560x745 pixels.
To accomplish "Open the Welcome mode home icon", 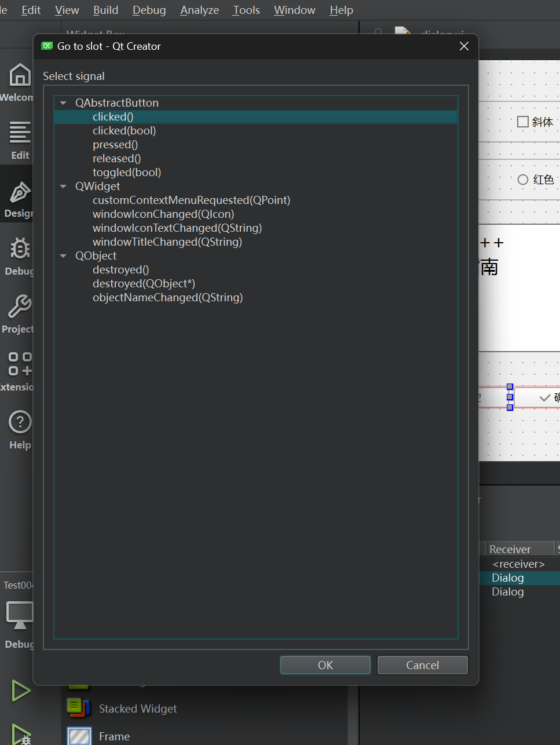I will click(x=19, y=76).
